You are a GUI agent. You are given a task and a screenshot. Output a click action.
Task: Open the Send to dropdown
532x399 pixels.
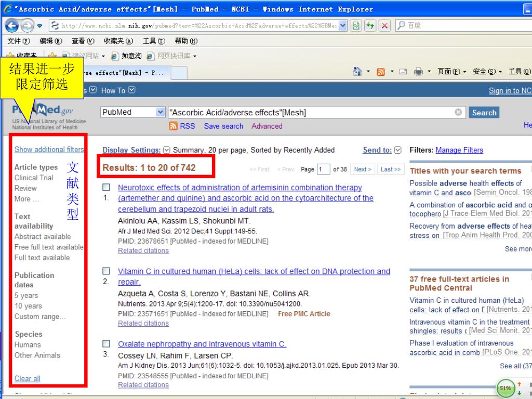coord(382,150)
